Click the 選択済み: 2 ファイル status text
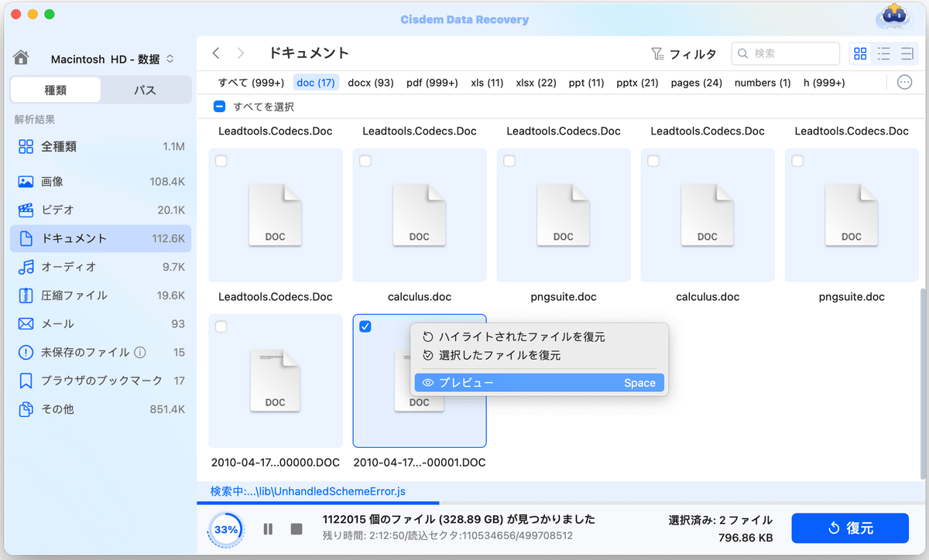Image resolution: width=929 pixels, height=560 pixels. [x=720, y=520]
